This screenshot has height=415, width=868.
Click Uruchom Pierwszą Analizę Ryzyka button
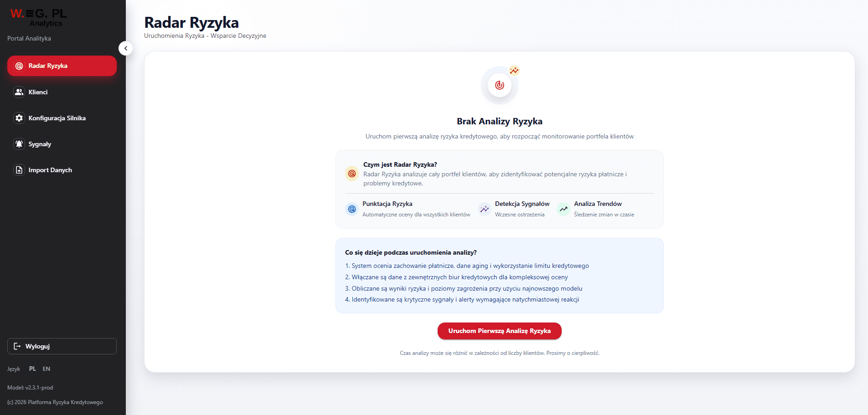point(500,331)
